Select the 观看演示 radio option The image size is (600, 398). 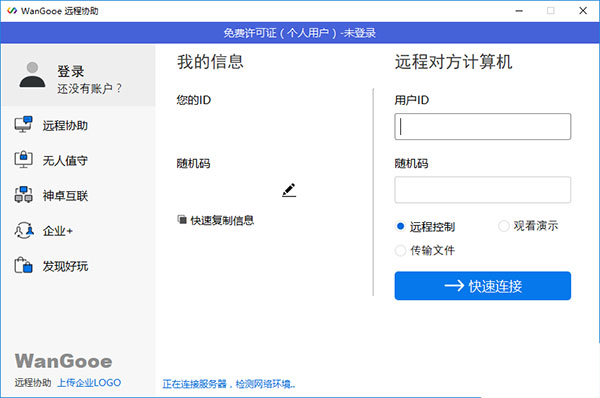(504, 226)
